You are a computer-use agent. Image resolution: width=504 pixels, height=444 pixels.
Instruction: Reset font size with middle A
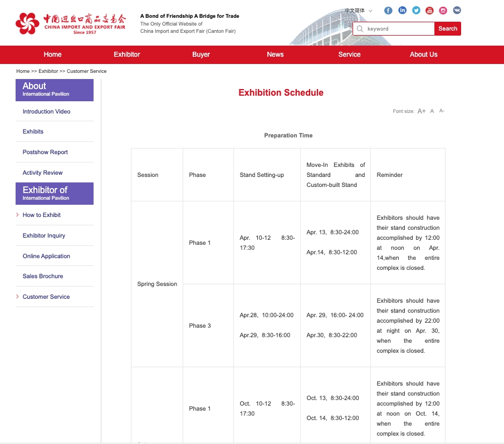(x=432, y=111)
